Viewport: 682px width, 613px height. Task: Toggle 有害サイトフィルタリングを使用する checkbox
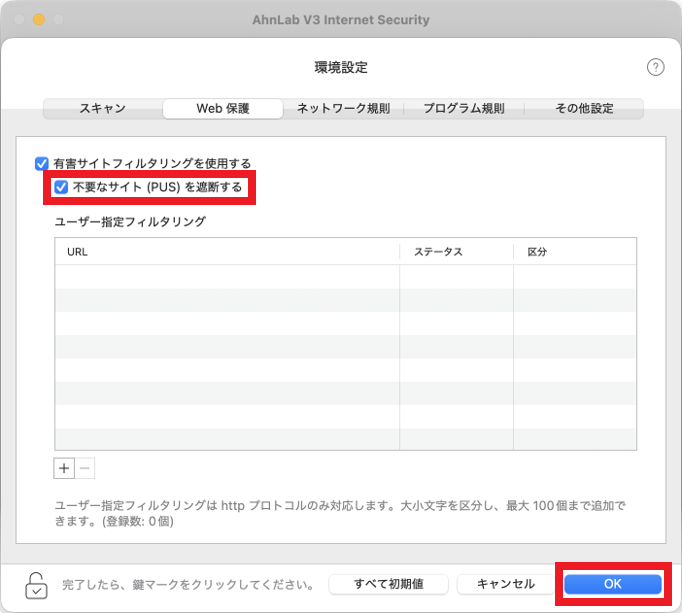[42, 164]
